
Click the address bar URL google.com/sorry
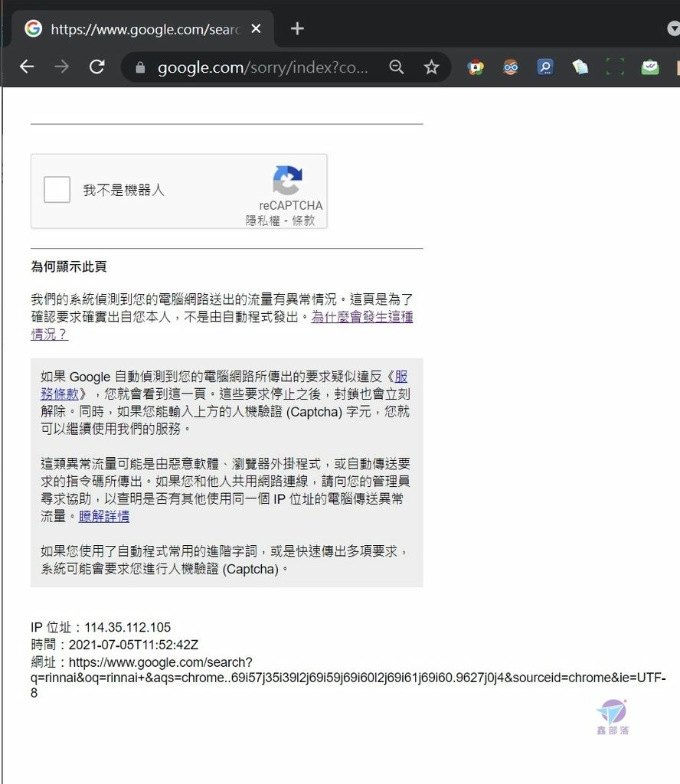[263, 67]
